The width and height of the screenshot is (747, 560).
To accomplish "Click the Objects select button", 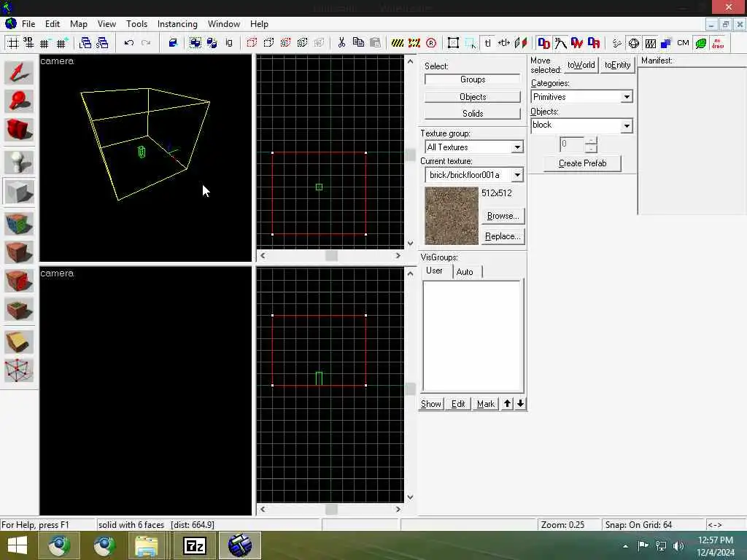I will click(x=473, y=97).
